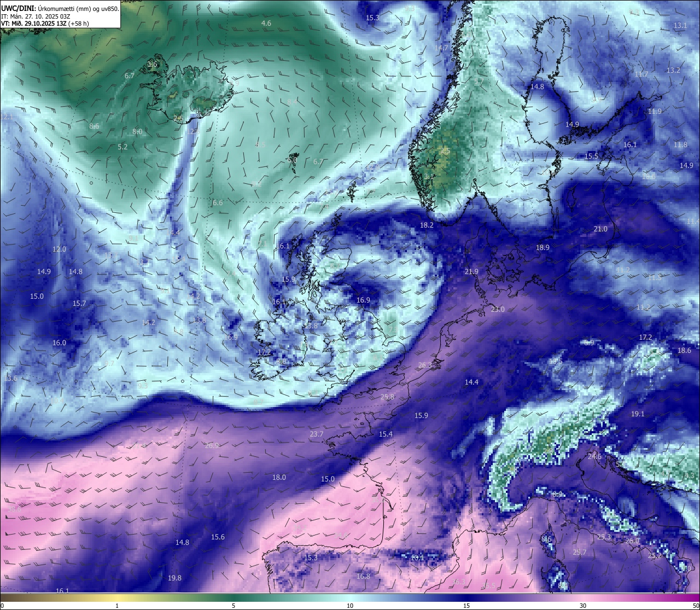
Task: Click the color scale tick label '5'
Action: click(x=234, y=606)
